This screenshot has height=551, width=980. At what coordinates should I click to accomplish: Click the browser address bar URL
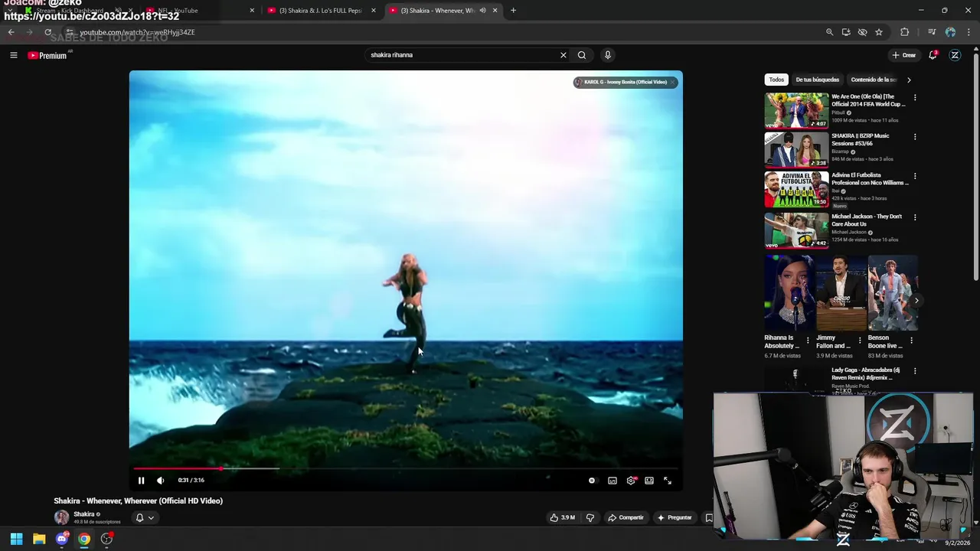pyautogui.click(x=138, y=32)
